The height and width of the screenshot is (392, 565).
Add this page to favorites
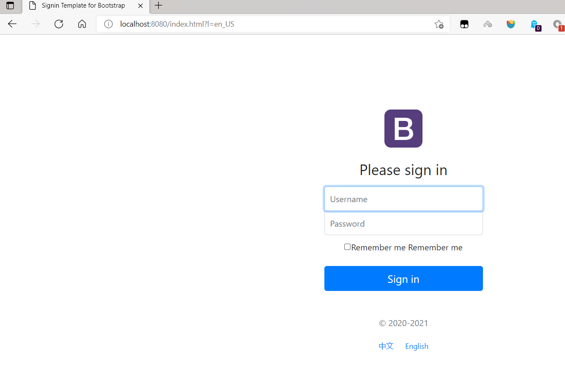[x=439, y=24]
